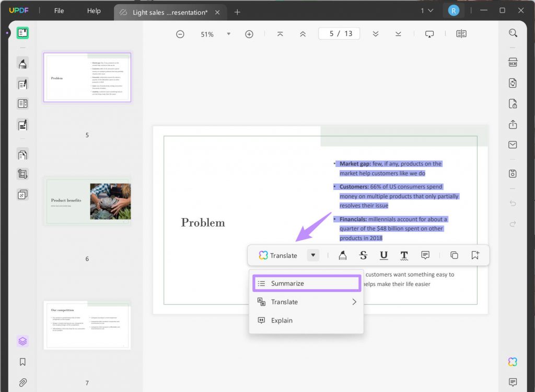Apply strikethrough to the selected text
The width and height of the screenshot is (535, 392).
[x=363, y=255]
